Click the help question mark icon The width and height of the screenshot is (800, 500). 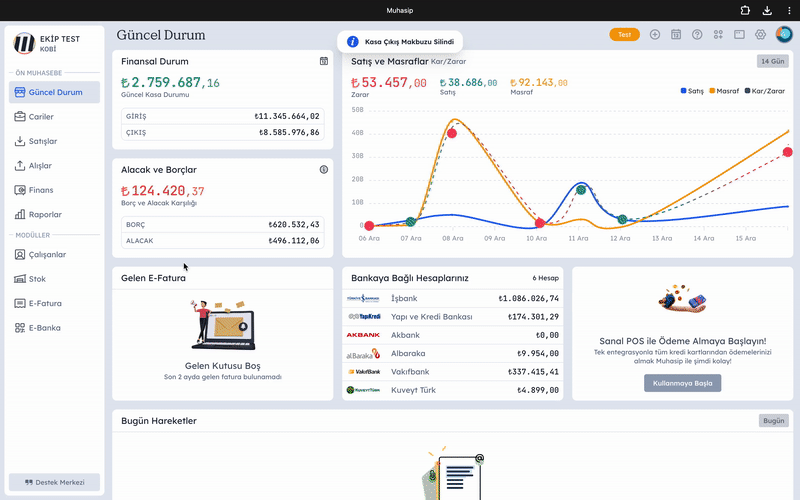[x=697, y=34]
